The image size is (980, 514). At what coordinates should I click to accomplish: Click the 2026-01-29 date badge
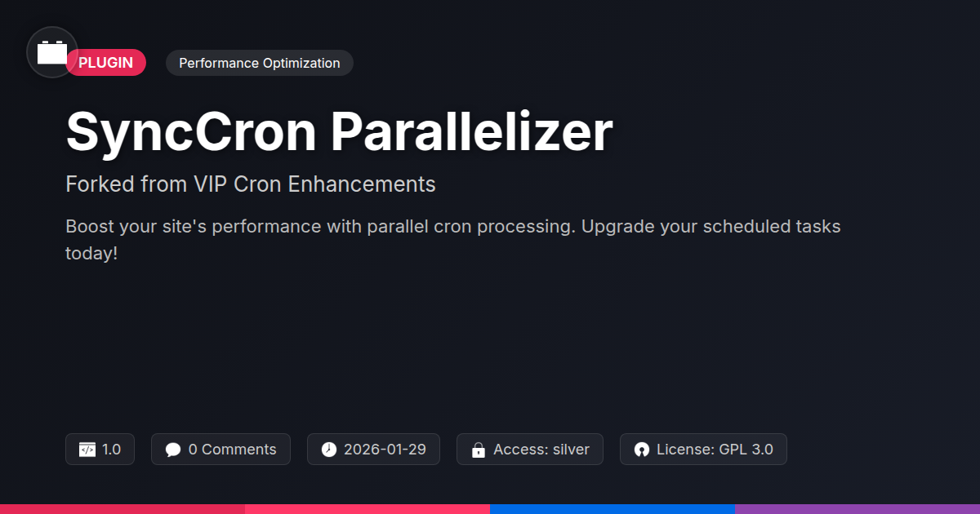[373, 450]
